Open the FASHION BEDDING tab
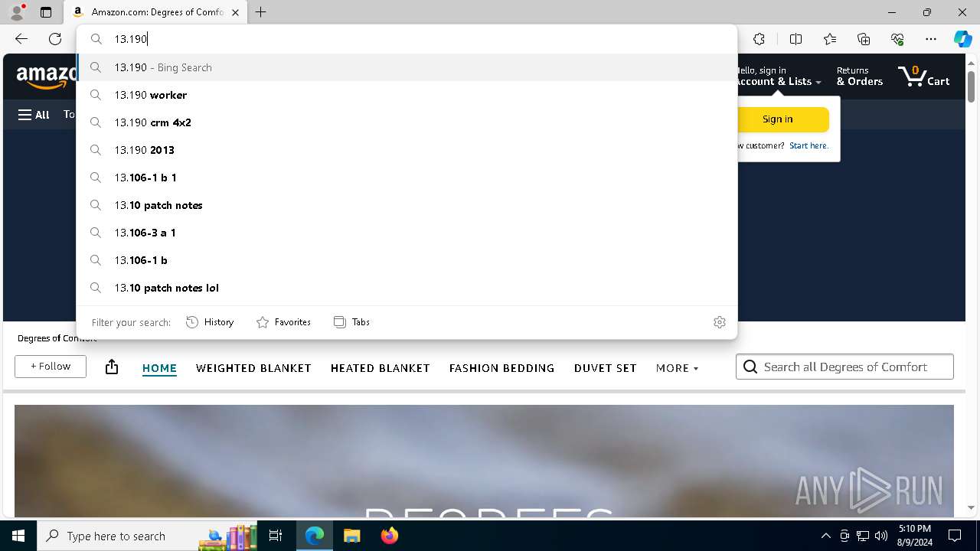Screen dimensions: 980x551 click(x=501, y=368)
